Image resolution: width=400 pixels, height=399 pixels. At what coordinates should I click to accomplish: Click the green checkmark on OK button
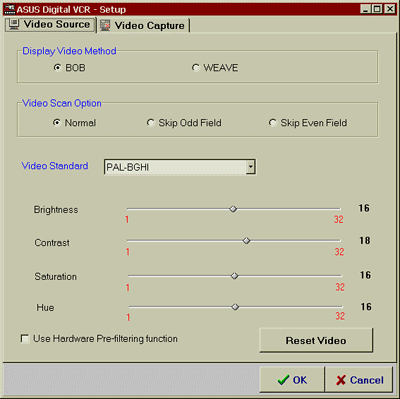(x=283, y=380)
